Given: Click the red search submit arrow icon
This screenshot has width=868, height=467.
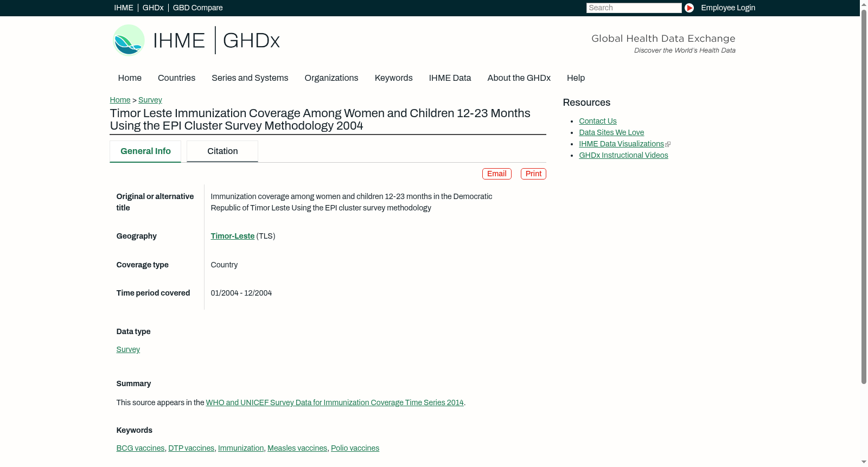Looking at the screenshot, I should click(x=689, y=8).
